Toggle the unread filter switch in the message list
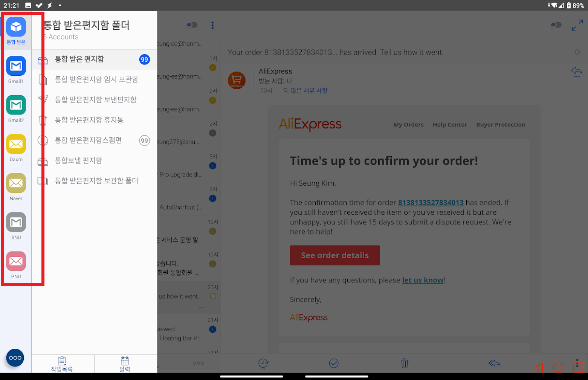The image size is (588, 380). click(192, 25)
